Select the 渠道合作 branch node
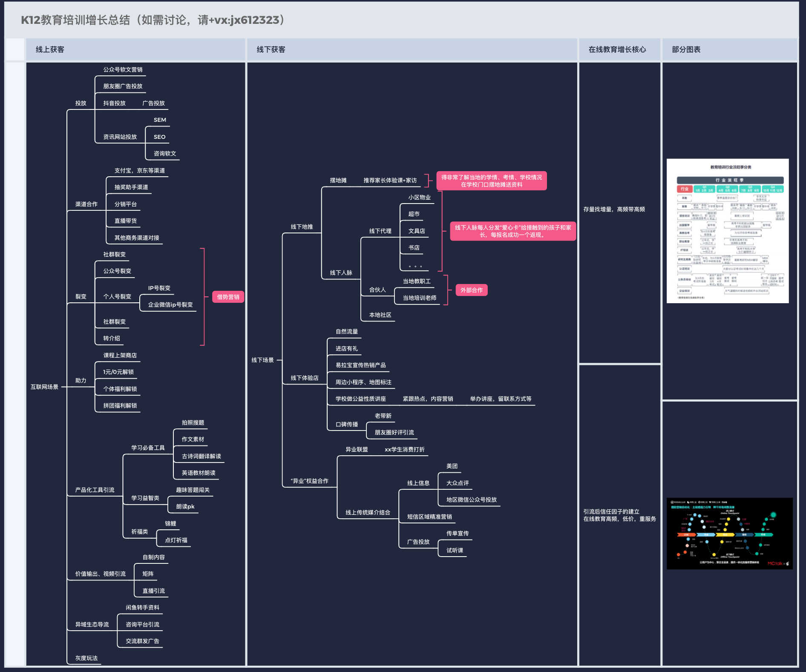This screenshot has height=672, width=806. pos(86,204)
